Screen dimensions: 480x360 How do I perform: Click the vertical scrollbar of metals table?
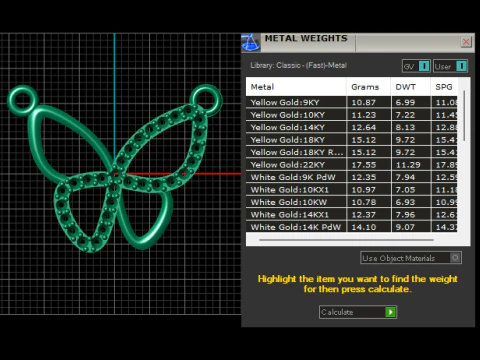[x=464, y=115]
